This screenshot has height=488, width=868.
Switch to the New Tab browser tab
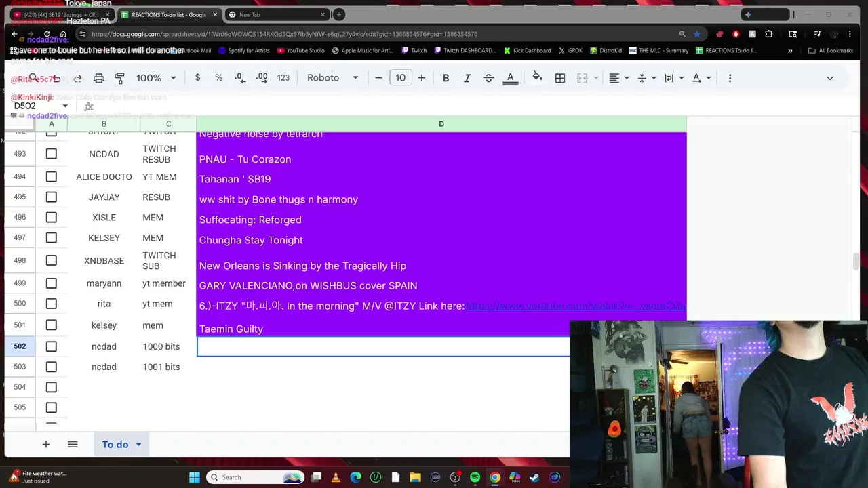(276, 14)
